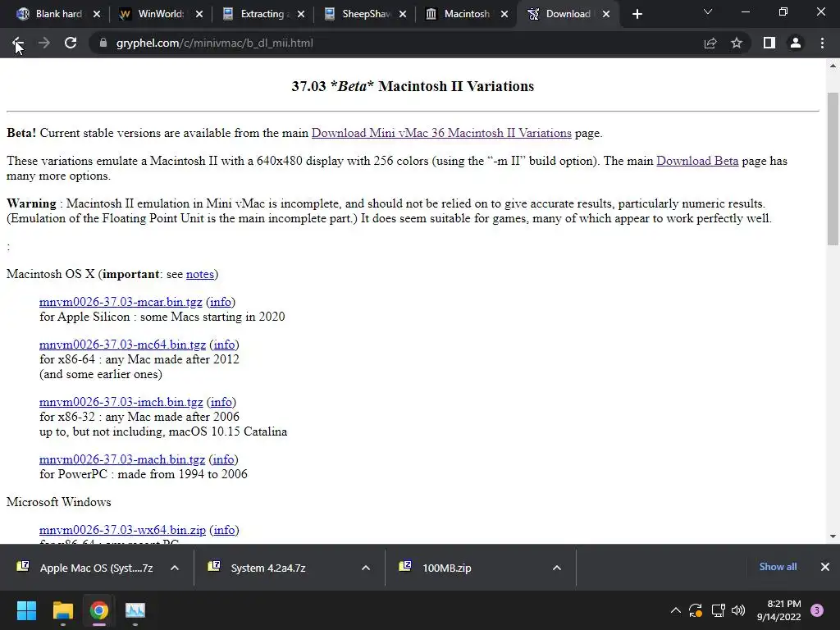Switch to the SheepShaver tab

coord(364,14)
